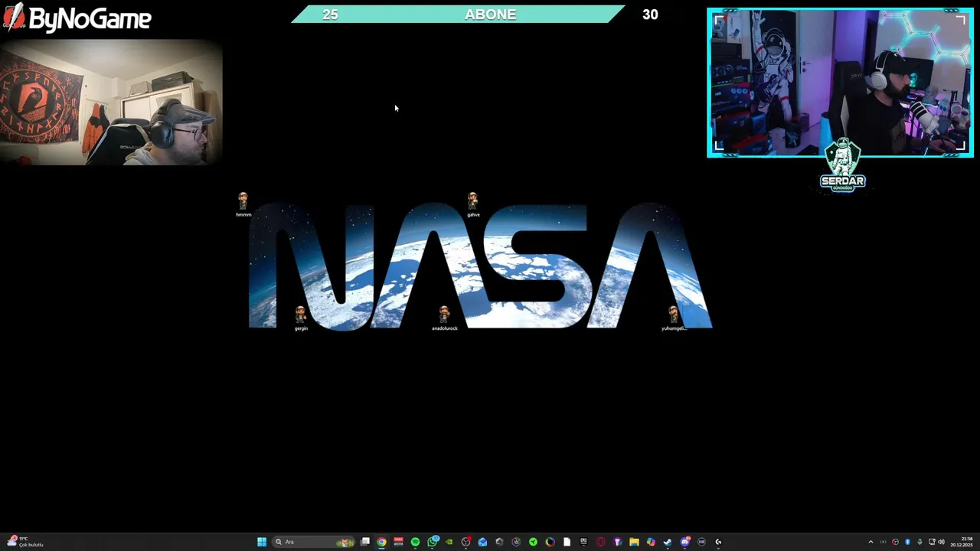This screenshot has height=551, width=980.
Task: Click the taskbar search box labeled Ara
Action: pos(314,542)
